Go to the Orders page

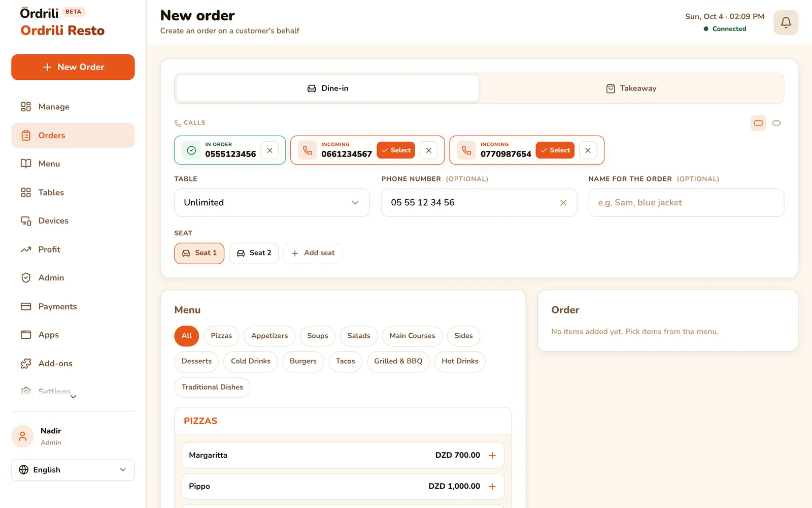[73, 136]
